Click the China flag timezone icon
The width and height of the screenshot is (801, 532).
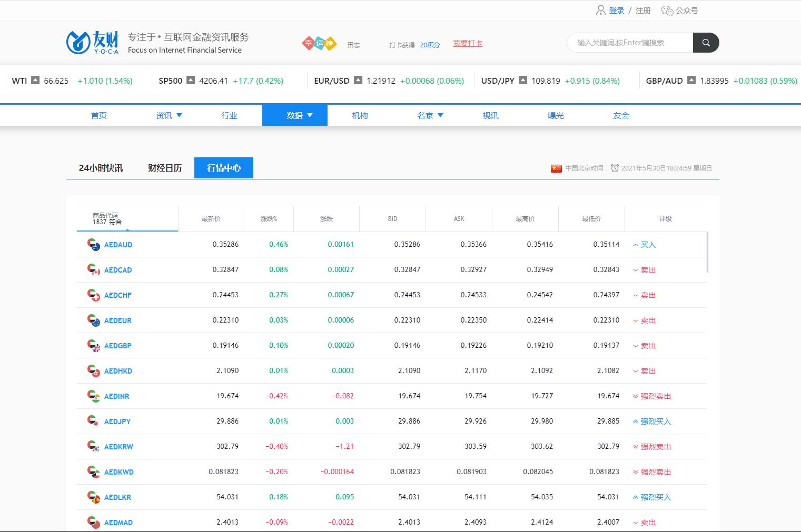[556, 168]
